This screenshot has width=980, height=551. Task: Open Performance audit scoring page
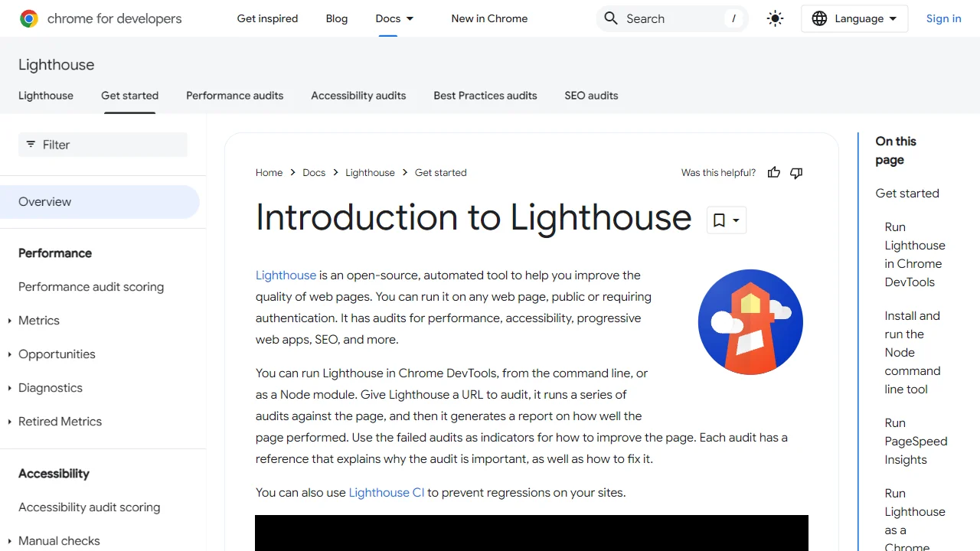(91, 287)
